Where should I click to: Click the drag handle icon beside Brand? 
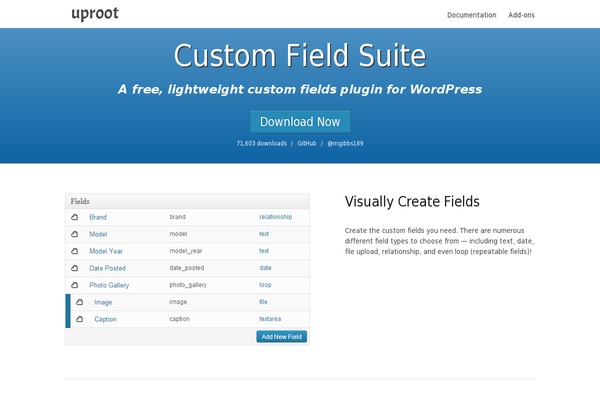tap(75, 217)
